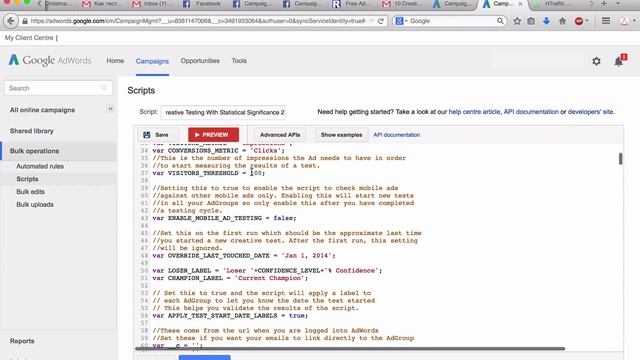Select Bulk operations in the sidebar
This screenshot has width=640, height=360.
point(34,151)
